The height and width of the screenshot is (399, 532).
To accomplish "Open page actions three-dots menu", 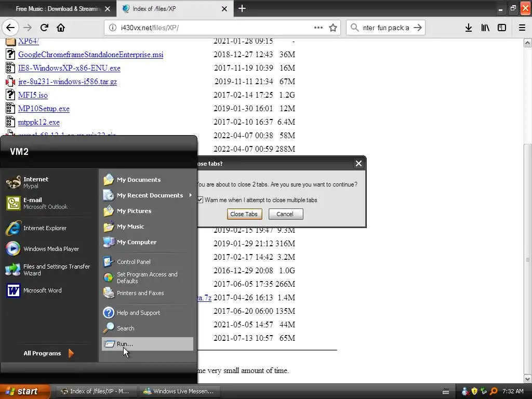I will coord(318,28).
